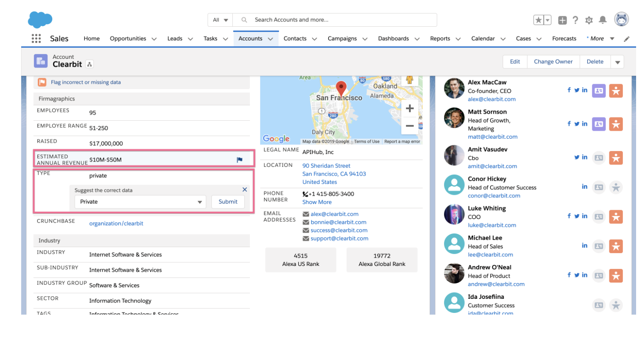Open Alex MacCaw's Facebook profile

pyautogui.click(x=569, y=90)
